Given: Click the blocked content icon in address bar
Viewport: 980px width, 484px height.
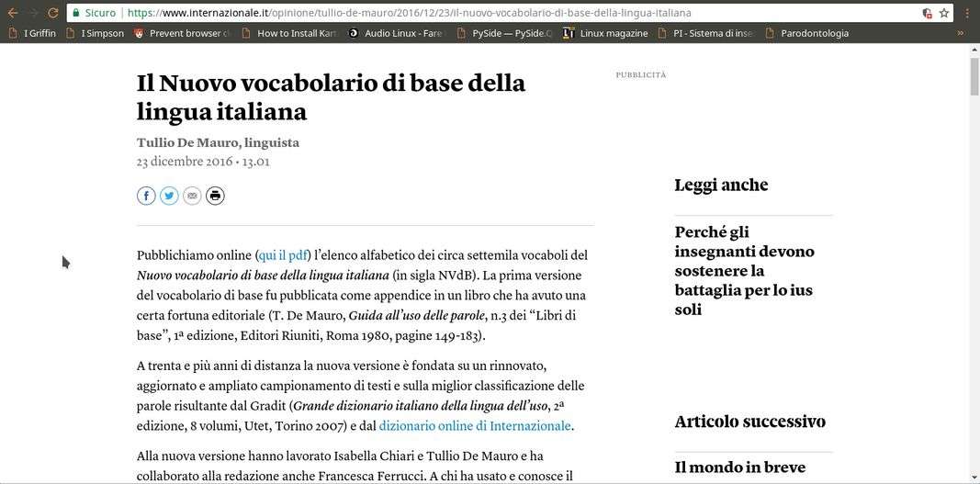Looking at the screenshot, I should coord(928,13).
